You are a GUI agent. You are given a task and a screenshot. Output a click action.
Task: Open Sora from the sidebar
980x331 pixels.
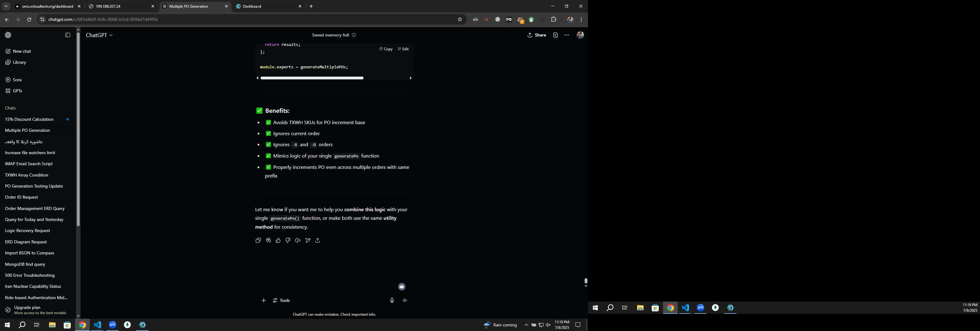[13, 80]
